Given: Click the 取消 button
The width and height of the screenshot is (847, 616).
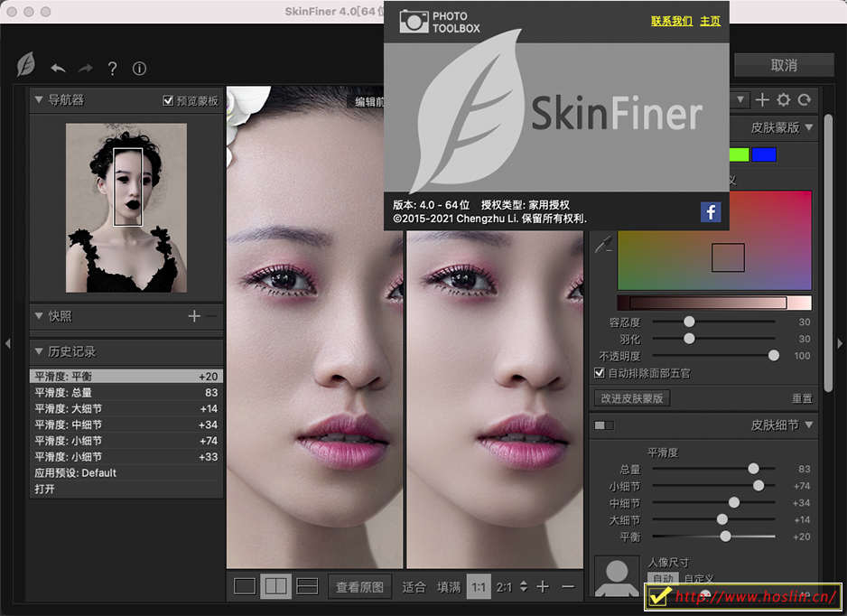Looking at the screenshot, I should (784, 65).
